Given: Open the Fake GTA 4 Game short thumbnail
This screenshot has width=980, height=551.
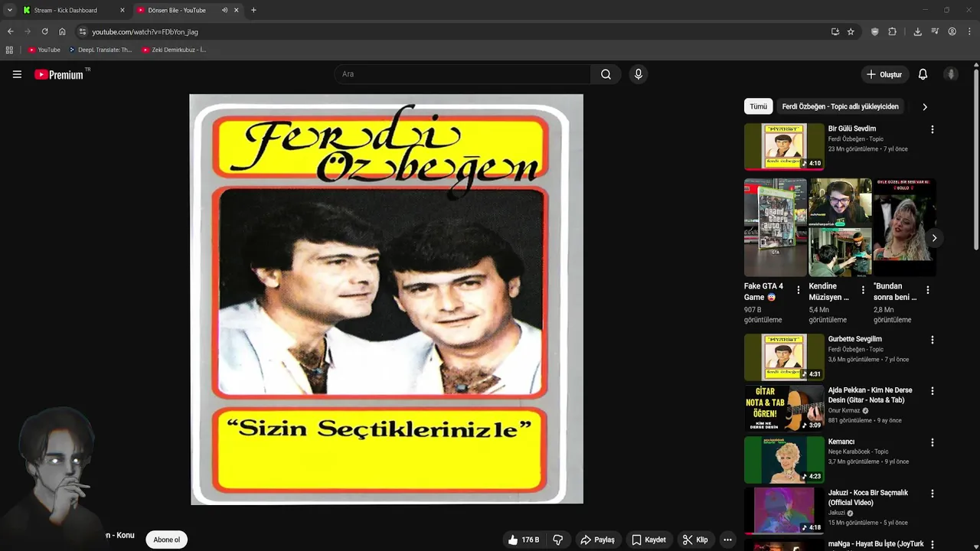Looking at the screenshot, I should [775, 227].
